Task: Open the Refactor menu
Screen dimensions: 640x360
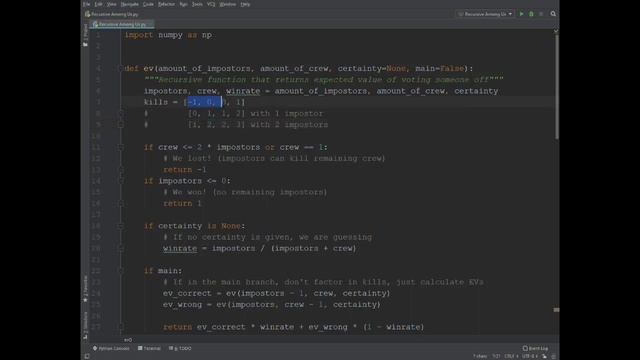Action: pyautogui.click(x=166, y=4)
